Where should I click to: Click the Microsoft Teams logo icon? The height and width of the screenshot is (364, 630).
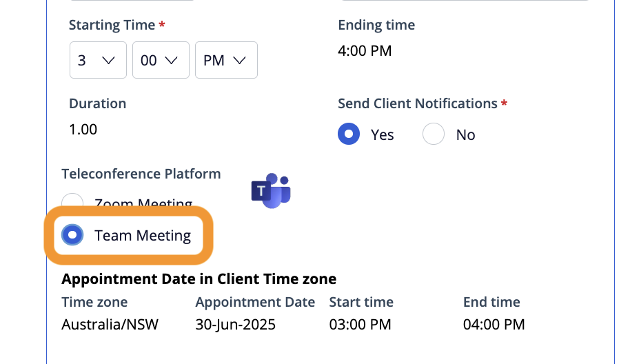tap(271, 190)
